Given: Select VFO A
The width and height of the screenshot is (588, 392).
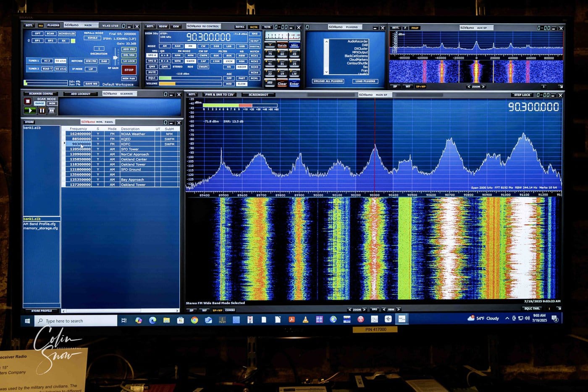Looking at the screenshot, I should click(x=152, y=55).
